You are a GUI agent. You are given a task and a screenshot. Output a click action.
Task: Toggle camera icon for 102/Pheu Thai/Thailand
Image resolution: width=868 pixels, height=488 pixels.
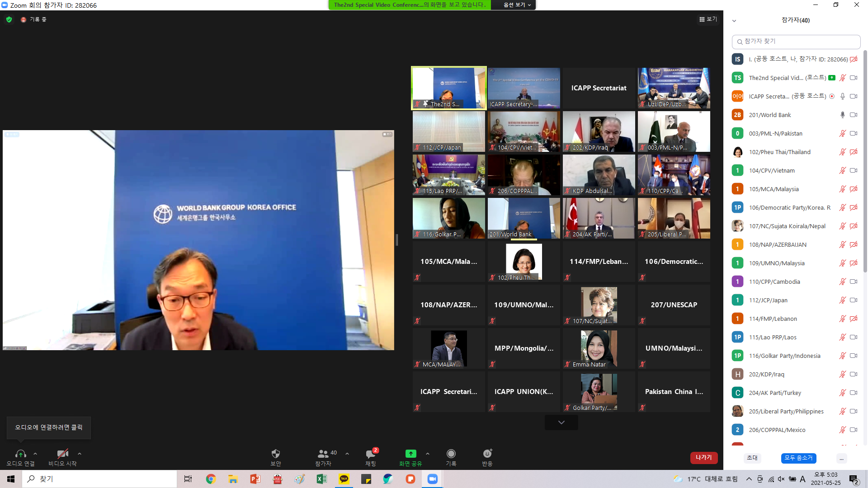click(854, 152)
